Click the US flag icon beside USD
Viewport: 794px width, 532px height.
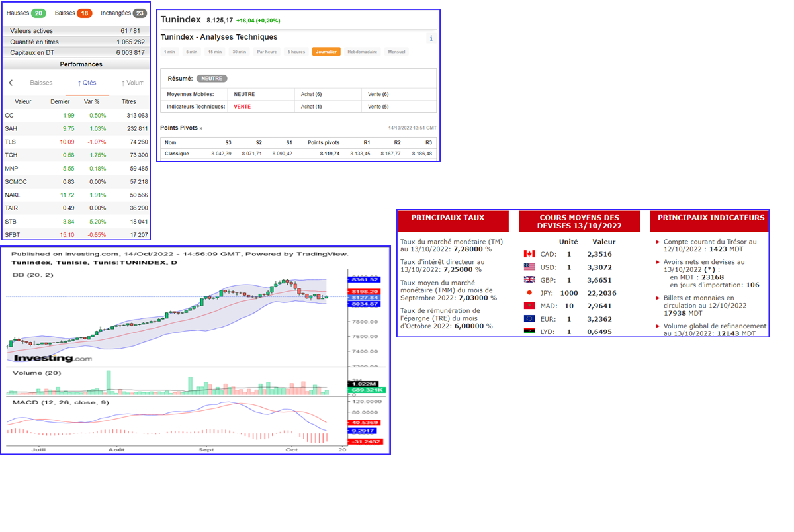pos(529,267)
